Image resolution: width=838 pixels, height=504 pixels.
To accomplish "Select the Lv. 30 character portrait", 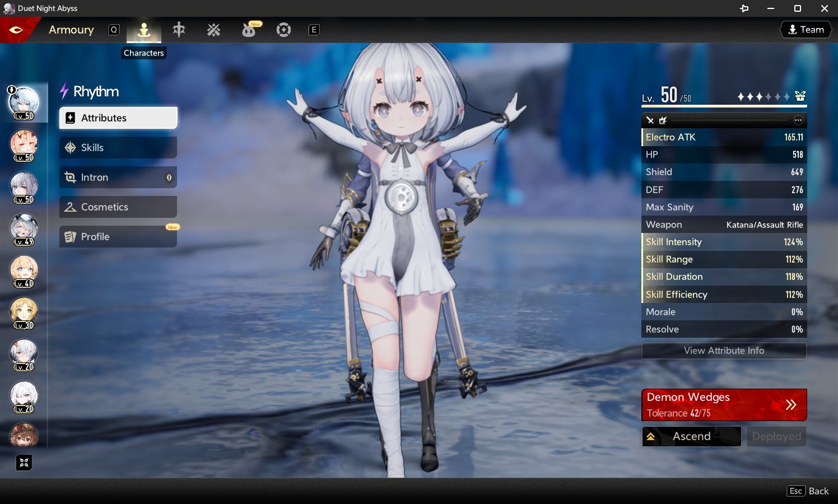I will point(24,313).
